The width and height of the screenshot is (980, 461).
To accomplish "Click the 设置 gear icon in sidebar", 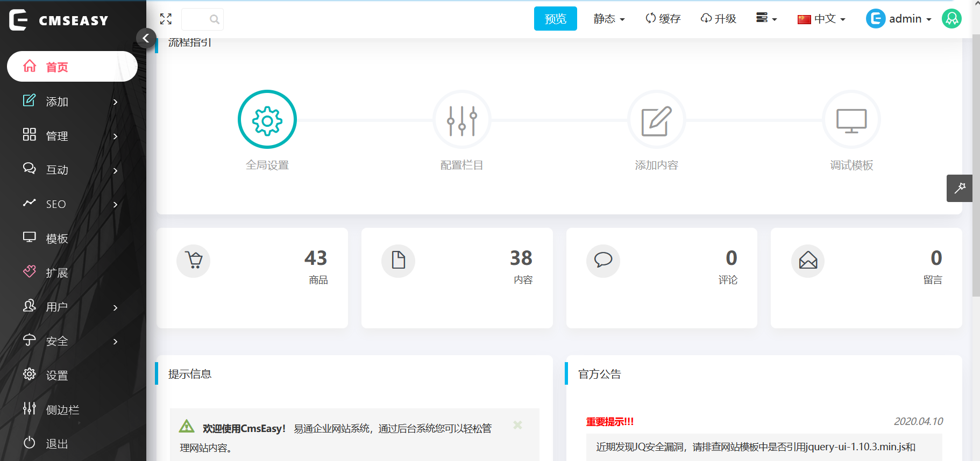I will coord(29,374).
